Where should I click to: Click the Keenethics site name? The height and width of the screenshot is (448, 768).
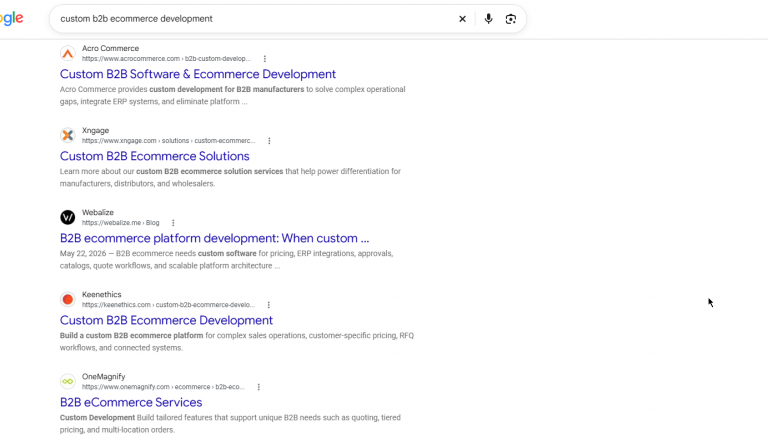[x=101, y=295]
